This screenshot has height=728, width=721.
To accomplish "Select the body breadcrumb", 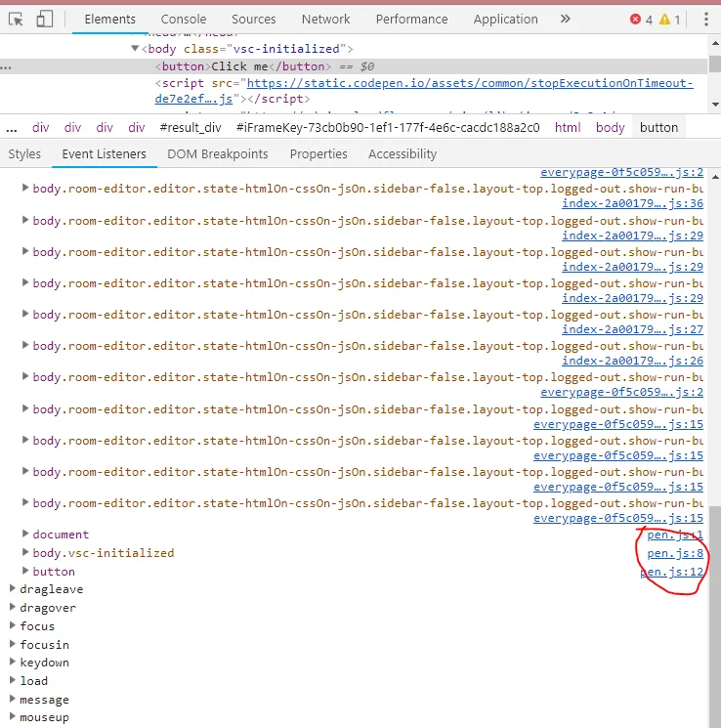I will pos(610,128).
